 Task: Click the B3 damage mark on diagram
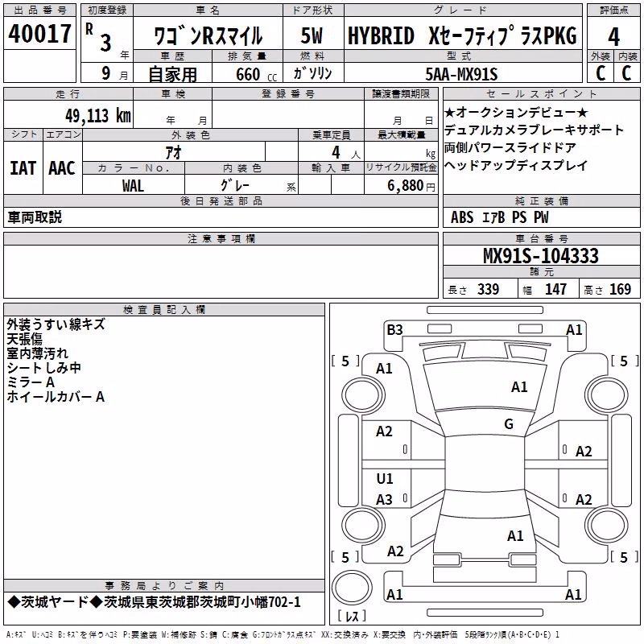(394, 330)
